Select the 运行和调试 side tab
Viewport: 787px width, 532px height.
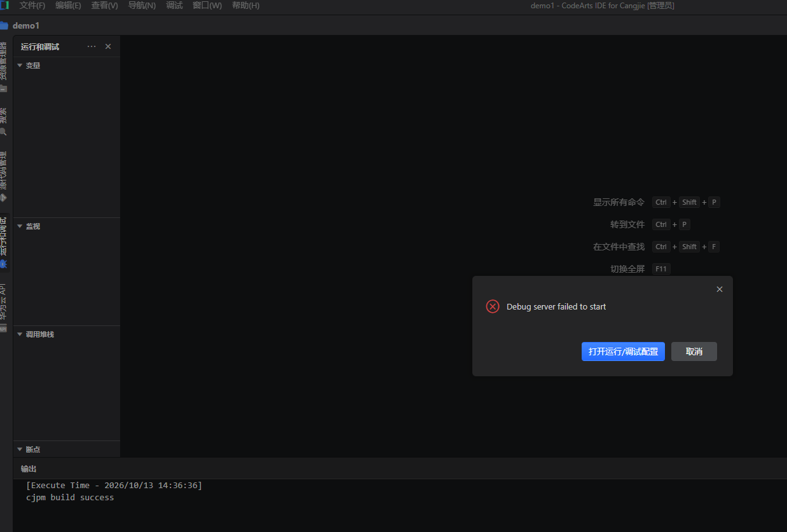tap(4, 242)
